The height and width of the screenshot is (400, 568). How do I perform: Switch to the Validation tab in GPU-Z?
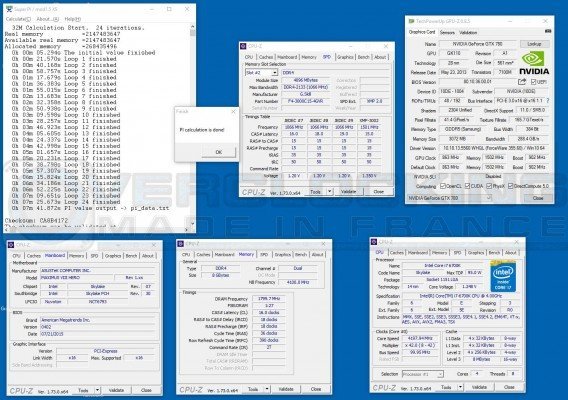click(x=468, y=32)
